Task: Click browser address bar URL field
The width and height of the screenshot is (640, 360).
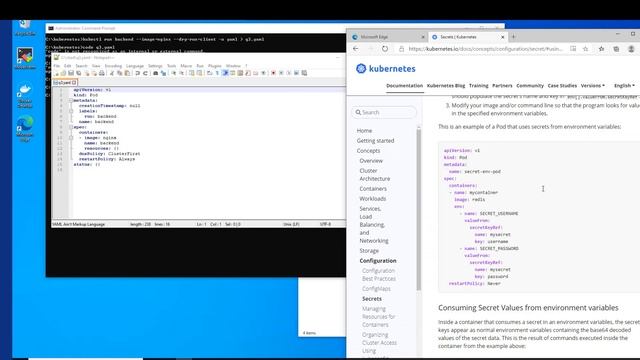Action: tap(486, 49)
